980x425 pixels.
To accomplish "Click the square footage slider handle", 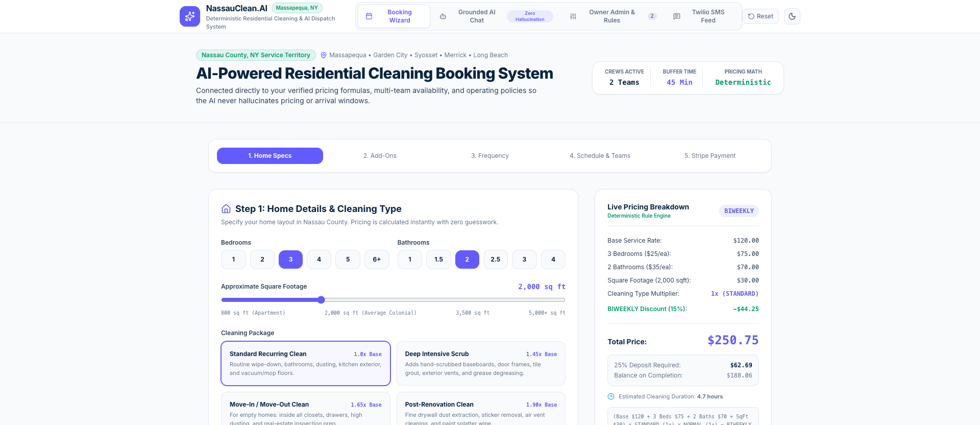I will click(321, 300).
